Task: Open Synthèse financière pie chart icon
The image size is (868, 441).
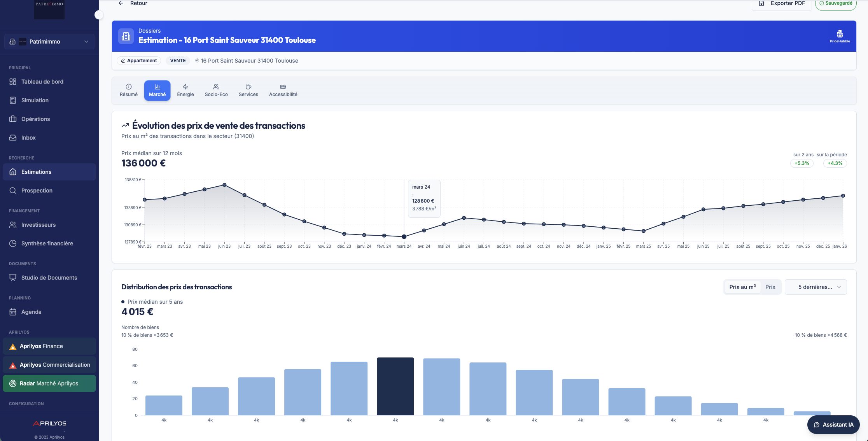Action: pyautogui.click(x=13, y=243)
